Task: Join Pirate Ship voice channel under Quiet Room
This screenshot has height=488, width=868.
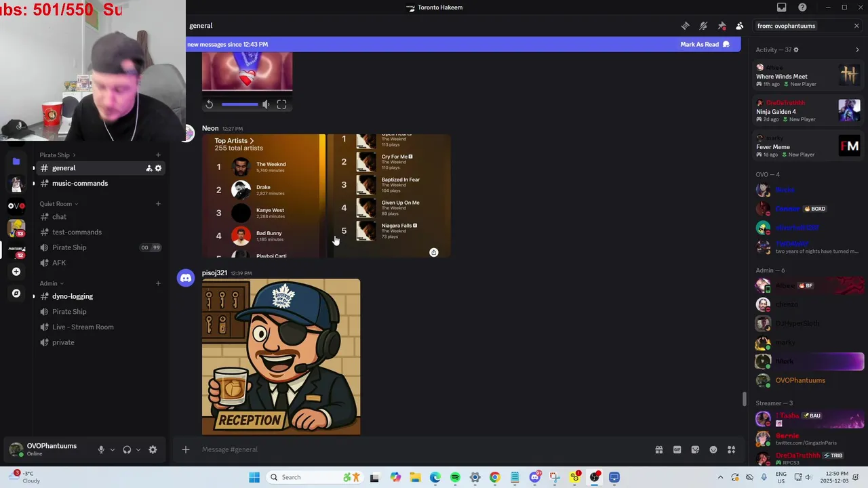Action: [100, 247]
